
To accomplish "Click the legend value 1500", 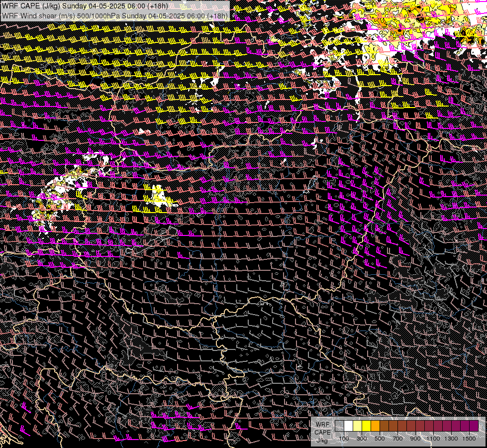I will pos(469,439).
